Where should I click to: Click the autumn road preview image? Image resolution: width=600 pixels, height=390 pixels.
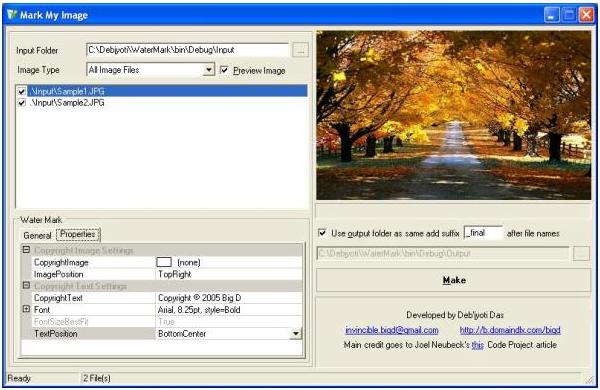[x=454, y=115]
